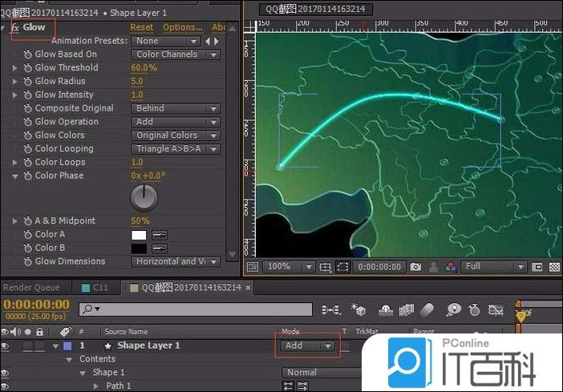Click the snapshot camera icon in viewer
The width and height of the screenshot is (563, 392).
pyautogui.click(x=415, y=267)
